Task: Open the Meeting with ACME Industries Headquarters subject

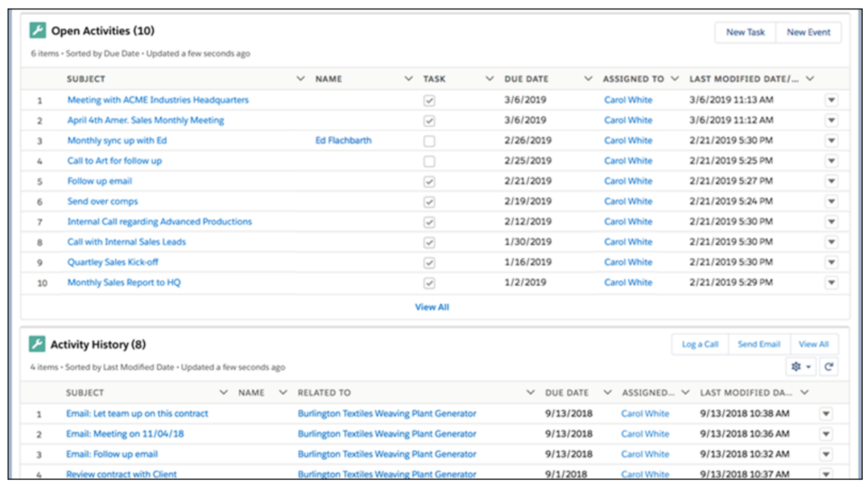Action: [158, 100]
